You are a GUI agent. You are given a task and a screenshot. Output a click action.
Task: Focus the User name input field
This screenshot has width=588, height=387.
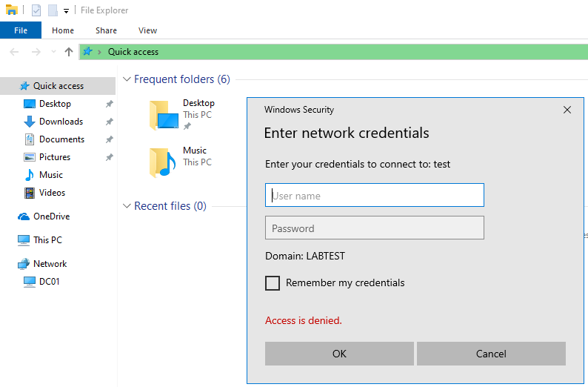pyautogui.click(x=374, y=196)
